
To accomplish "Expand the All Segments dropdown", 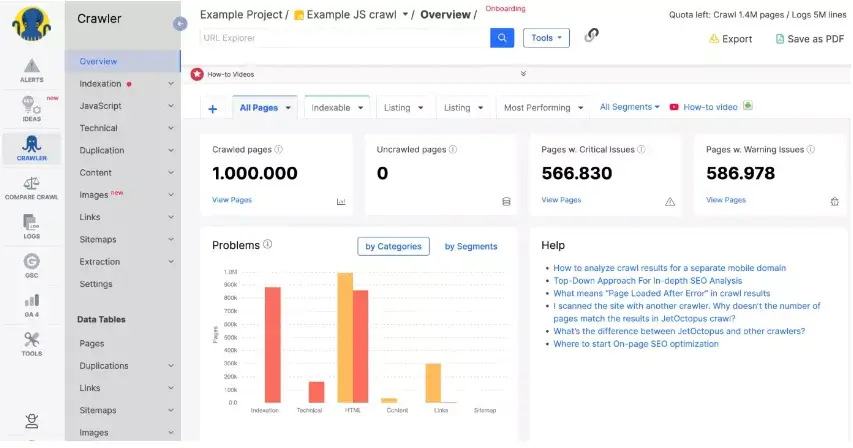I will 629,107.
